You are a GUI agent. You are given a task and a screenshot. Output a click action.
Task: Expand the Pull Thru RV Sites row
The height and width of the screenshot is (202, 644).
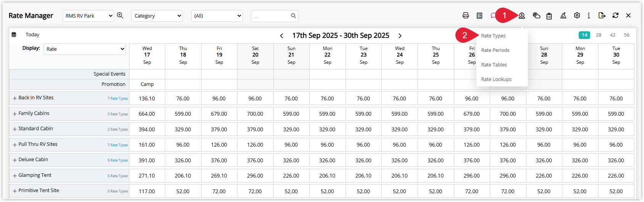15,145
